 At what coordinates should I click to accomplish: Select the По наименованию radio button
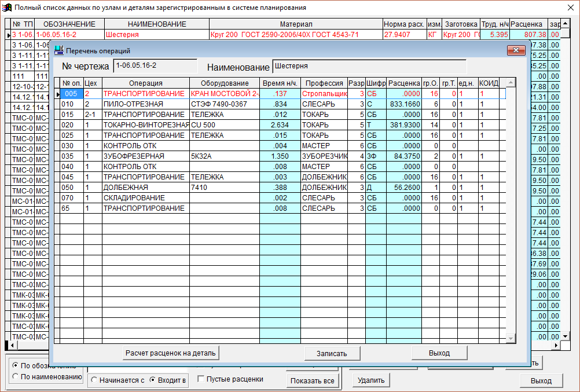click(x=15, y=377)
